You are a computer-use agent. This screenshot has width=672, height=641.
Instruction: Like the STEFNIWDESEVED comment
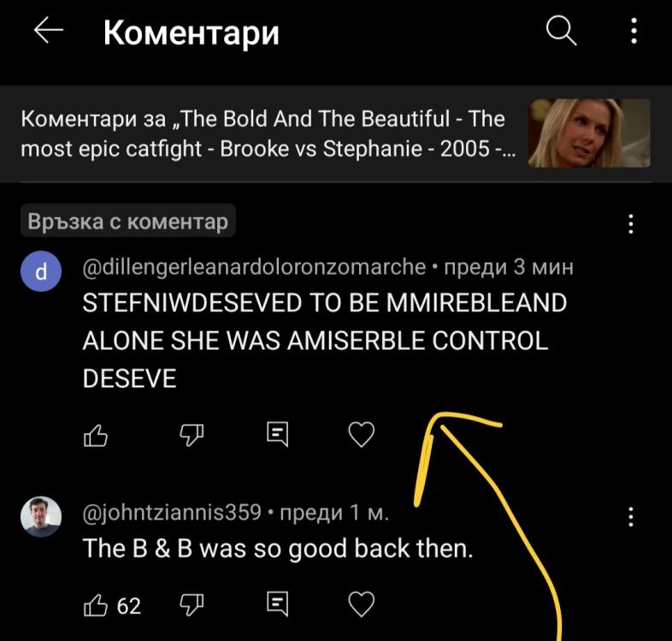[96, 436]
